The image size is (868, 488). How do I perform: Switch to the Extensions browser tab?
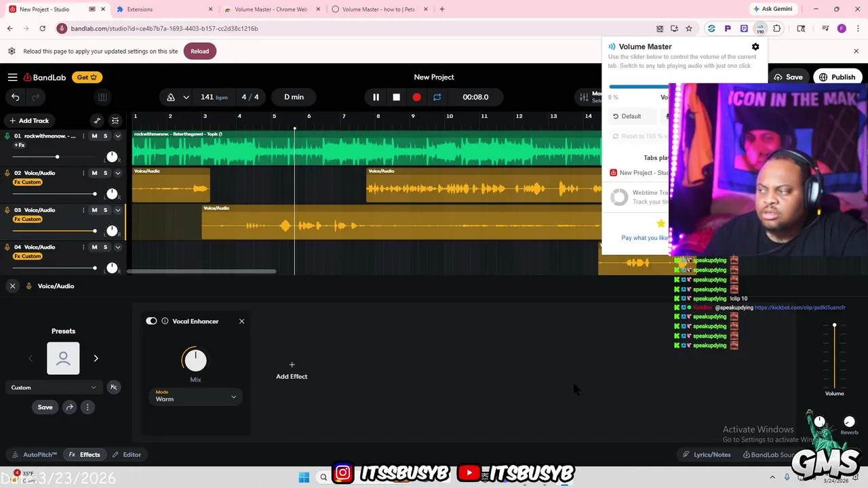(x=163, y=9)
